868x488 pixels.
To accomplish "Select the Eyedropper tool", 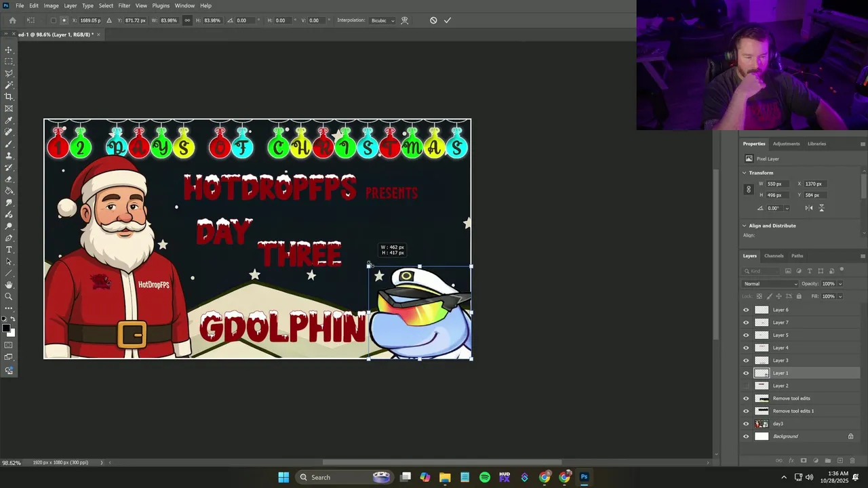I will [9, 121].
